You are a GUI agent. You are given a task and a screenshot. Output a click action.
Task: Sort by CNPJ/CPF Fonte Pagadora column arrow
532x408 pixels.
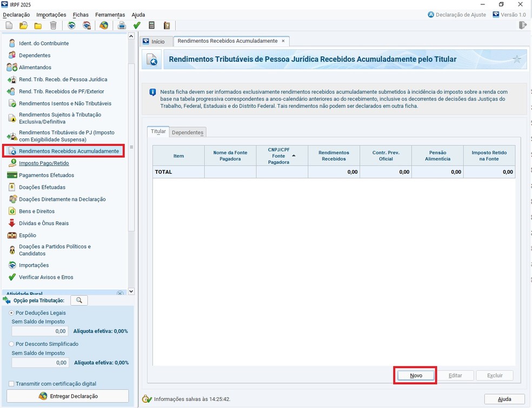[x=294, y=156]
